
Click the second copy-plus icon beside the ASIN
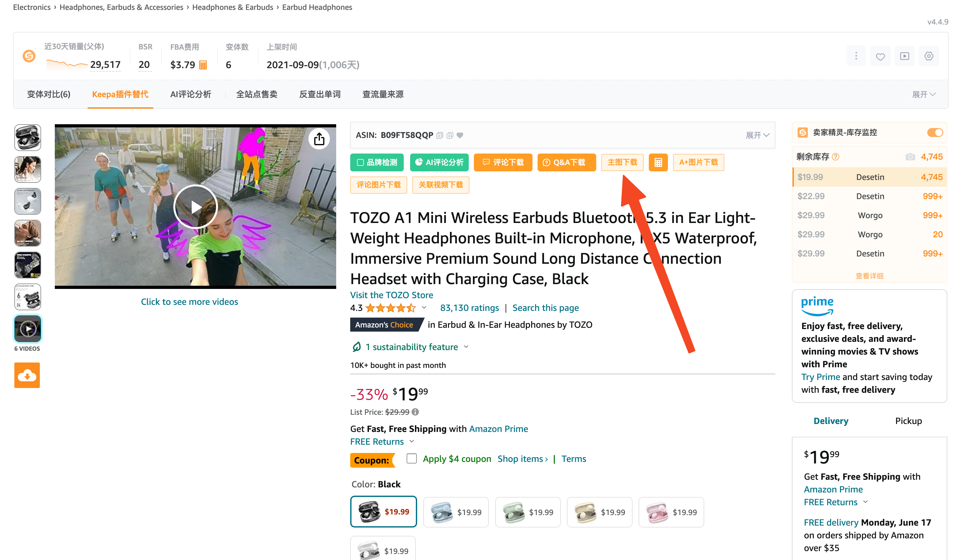click(450, 135)
